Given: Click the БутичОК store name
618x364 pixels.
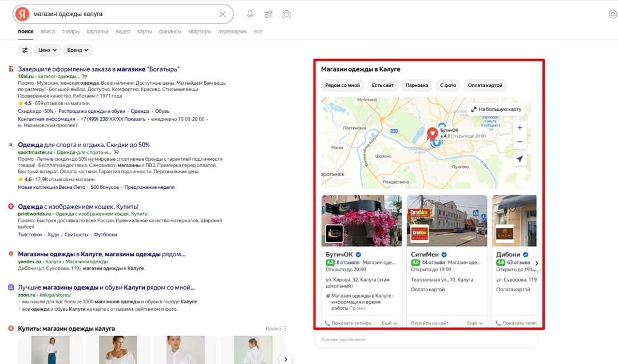Looking at the screenshot, I should 339,255.
